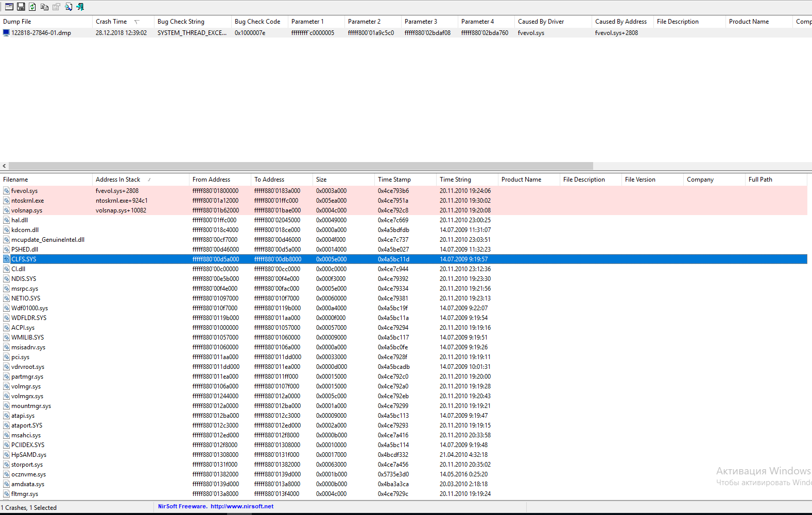
Task: Select the vdrvroot.sys driver row
Action: pos(404,367)
